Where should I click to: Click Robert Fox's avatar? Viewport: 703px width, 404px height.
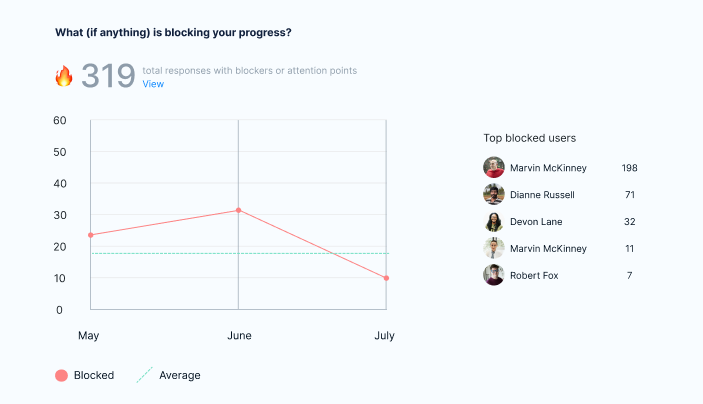[493, 275]
